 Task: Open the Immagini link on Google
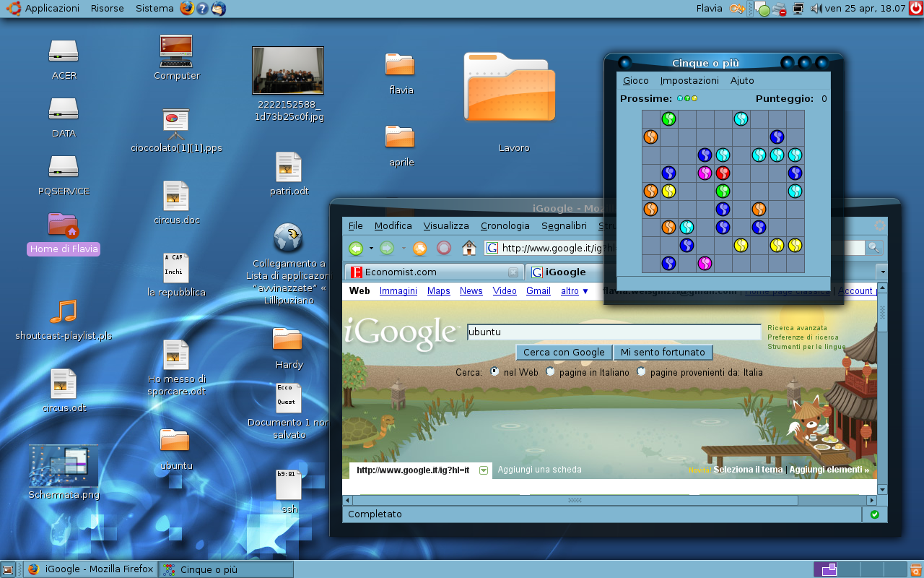[398, 291]
